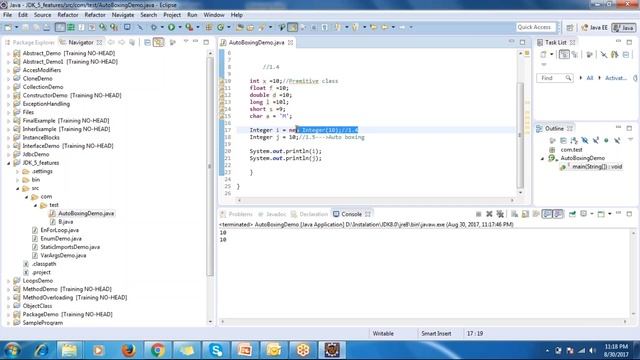Viewport: 640px width, 360px height.
Task: Open EnumDemo.java in Navigator
Action: tap(61, 238)
